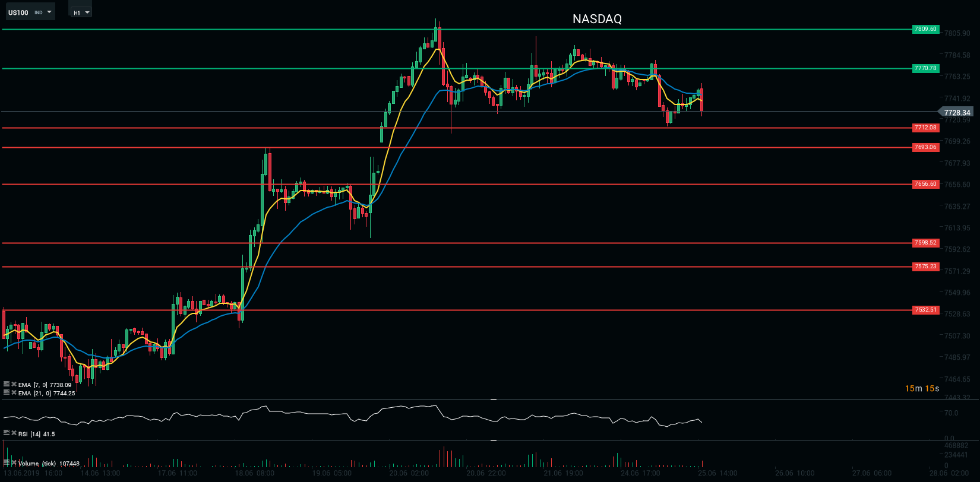Screen dimensions: 980x482
Task: Click the 7485.97 price axis label
Action: coord(957,357)
